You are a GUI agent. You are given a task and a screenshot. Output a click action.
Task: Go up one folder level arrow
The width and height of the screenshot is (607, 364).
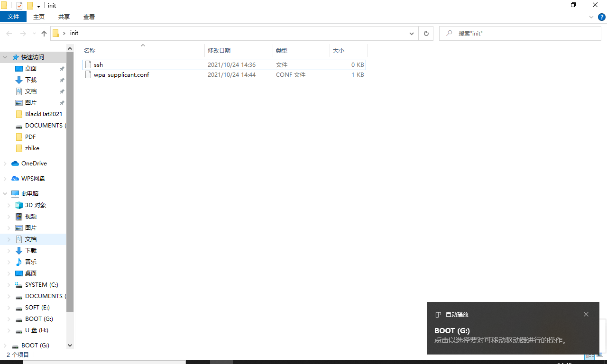click(44, 34)
